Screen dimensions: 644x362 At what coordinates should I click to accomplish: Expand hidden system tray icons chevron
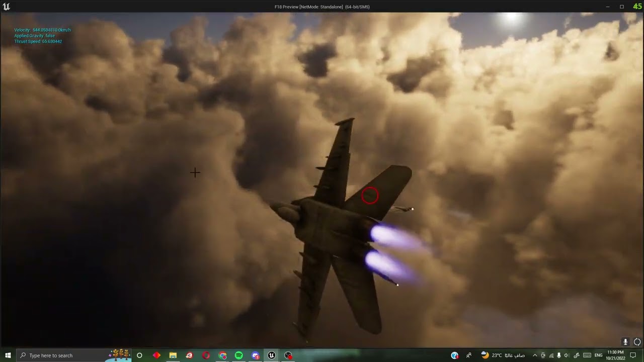[x=535, y=355]
